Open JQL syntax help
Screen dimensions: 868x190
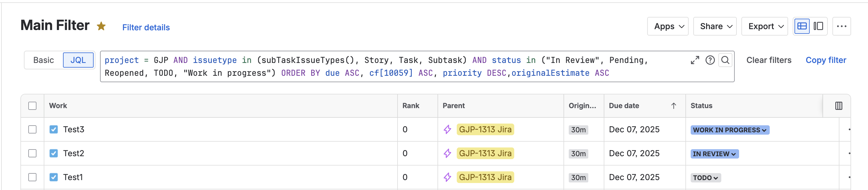[710, 60]
